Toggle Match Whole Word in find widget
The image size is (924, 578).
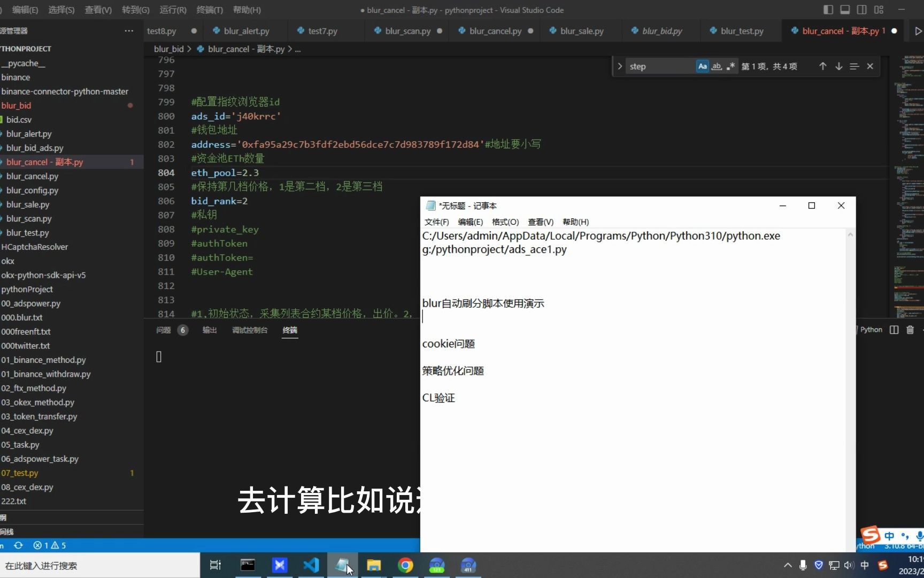(717, 66)
